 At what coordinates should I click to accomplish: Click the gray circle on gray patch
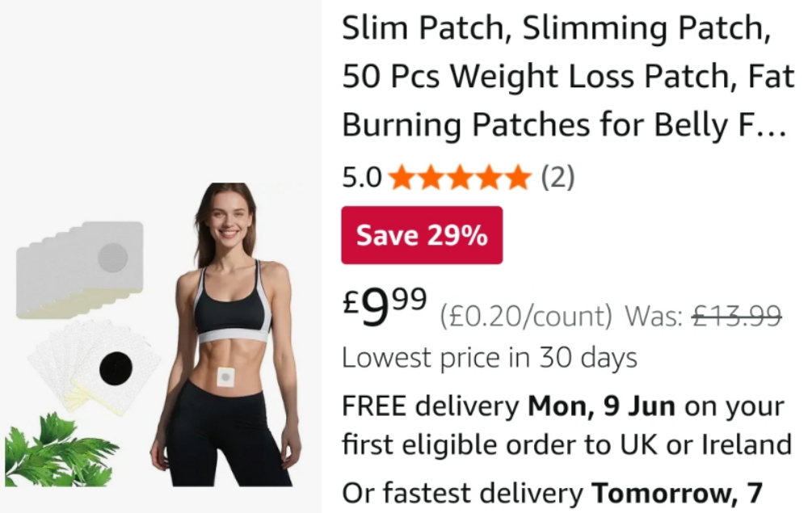(113, 257)
